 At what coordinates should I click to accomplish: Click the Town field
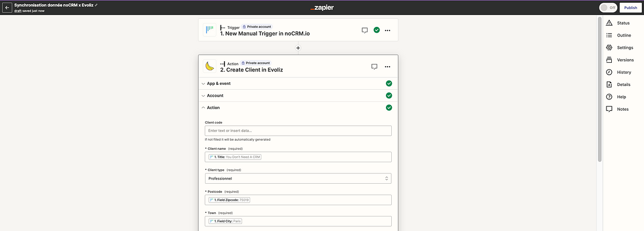(x=298, y=221)
